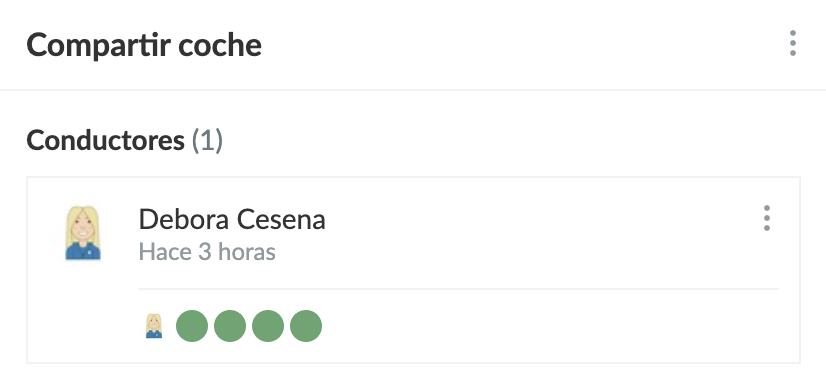Expand the three-dot menu in the header

(792, 43)
